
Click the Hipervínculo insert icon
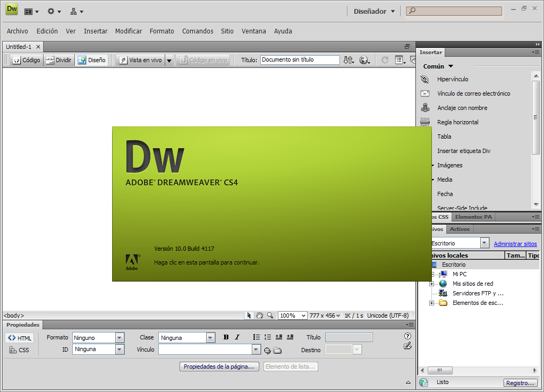(425, 79)
